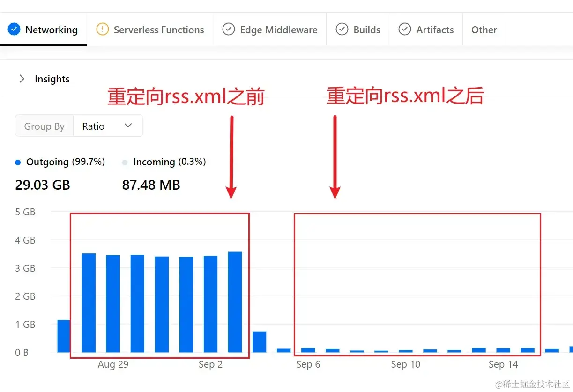Click the warning icon beside Serverless Functions
Viewport: 573px width, 392px height.
[102, 29]
